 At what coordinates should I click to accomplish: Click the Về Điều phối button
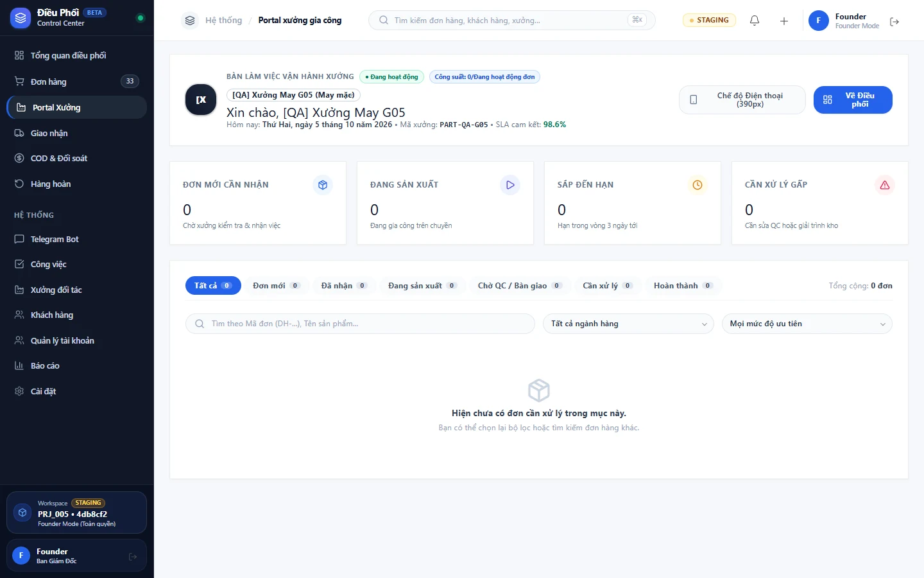pyautogui.click(x=853, y=100)
